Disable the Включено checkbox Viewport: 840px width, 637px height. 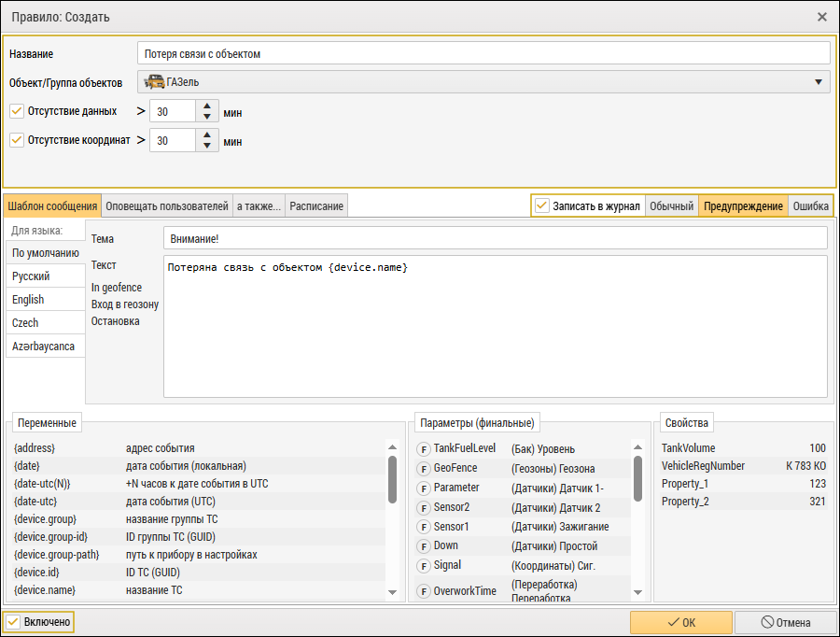[13, 621]
